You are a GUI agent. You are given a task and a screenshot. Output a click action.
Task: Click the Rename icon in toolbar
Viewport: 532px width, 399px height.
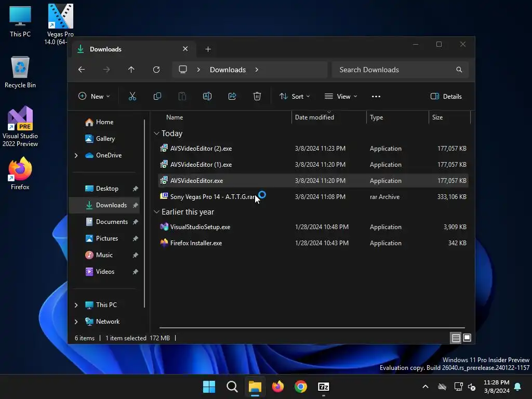pos(207,96)
